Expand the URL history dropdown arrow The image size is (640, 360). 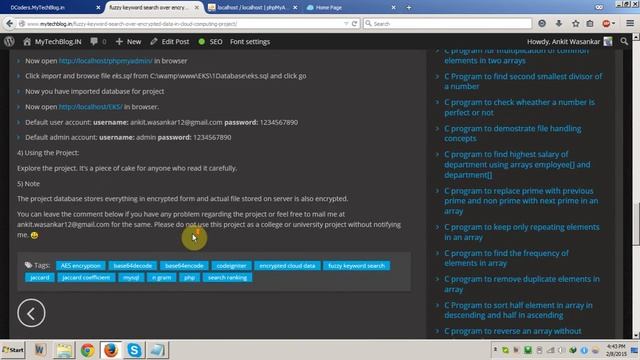point(346,24)
